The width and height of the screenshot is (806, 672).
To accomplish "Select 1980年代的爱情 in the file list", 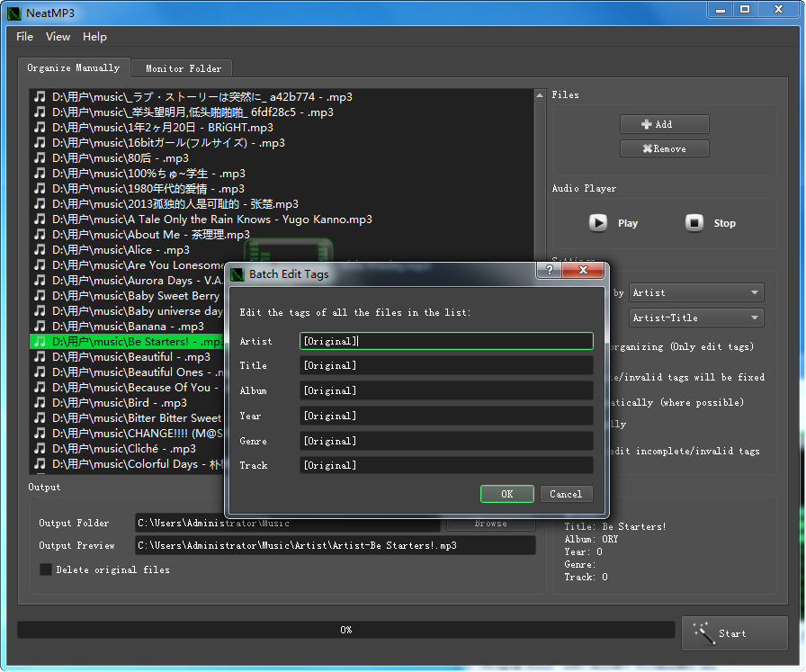I will point(148,189).
